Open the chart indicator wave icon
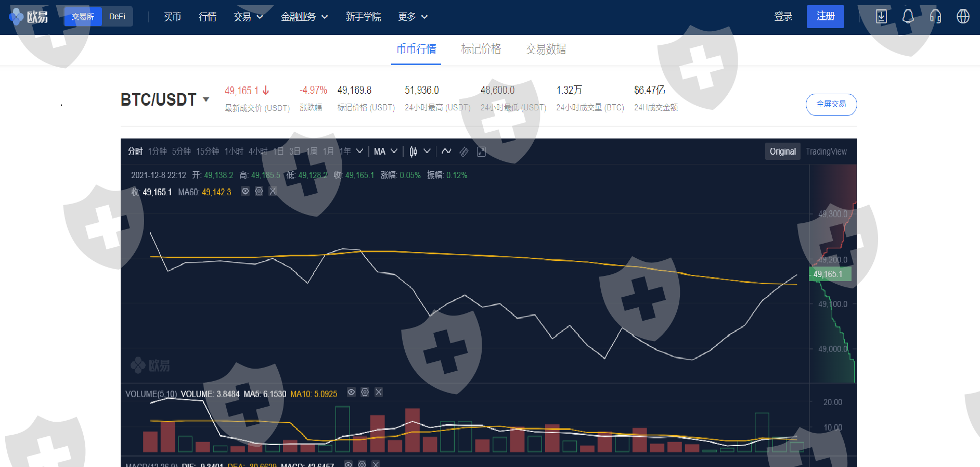980x467 pixels. (446, 152)
